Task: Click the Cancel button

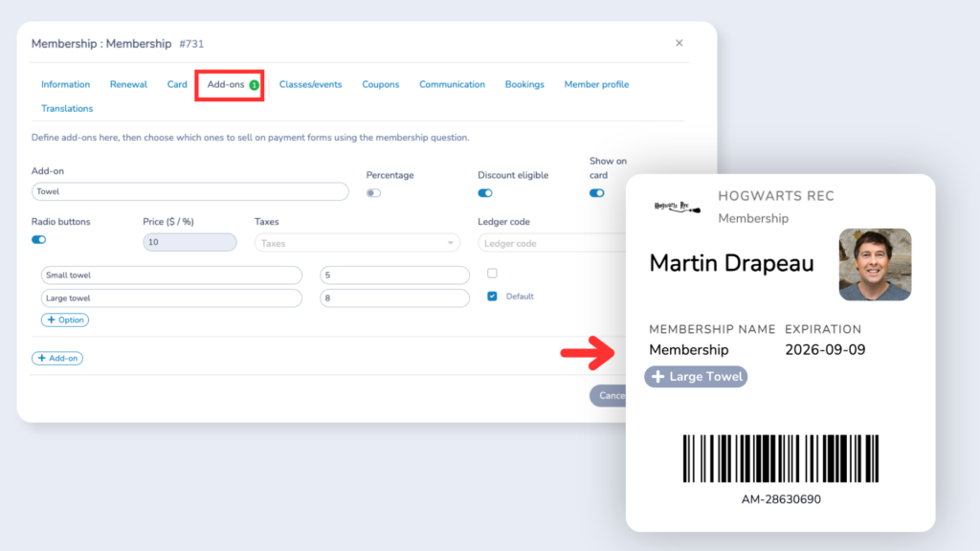Action: tap(608, 395)
